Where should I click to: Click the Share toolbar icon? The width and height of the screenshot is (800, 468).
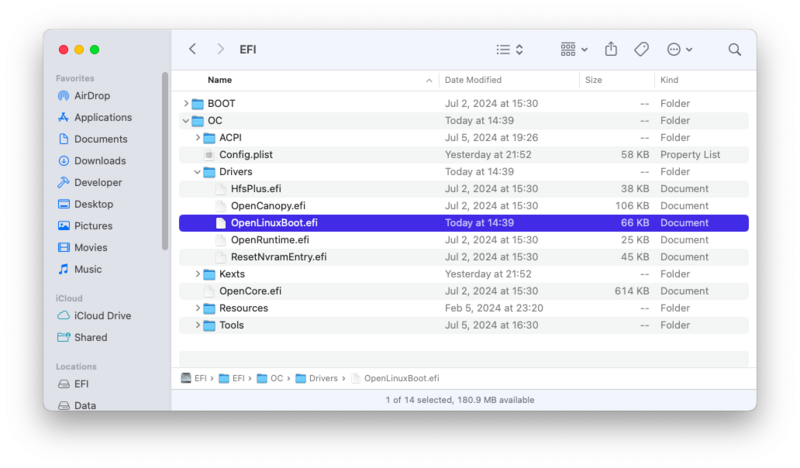pyautogui.click(x=611, y=49)
